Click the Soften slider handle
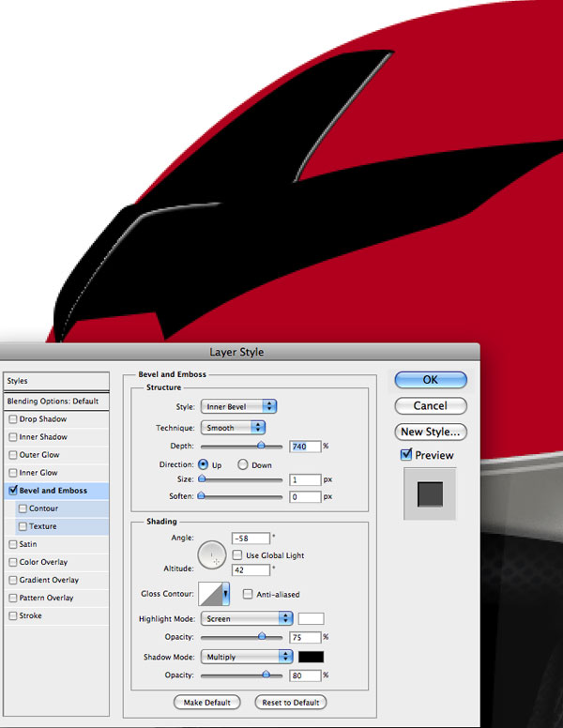 click(x=201, y=496)
